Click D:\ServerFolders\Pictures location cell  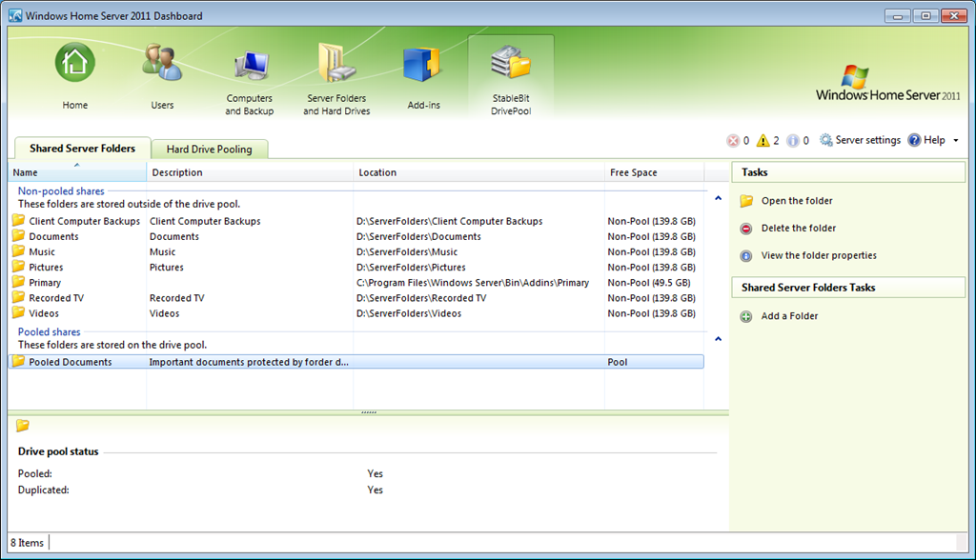[411, 268]
